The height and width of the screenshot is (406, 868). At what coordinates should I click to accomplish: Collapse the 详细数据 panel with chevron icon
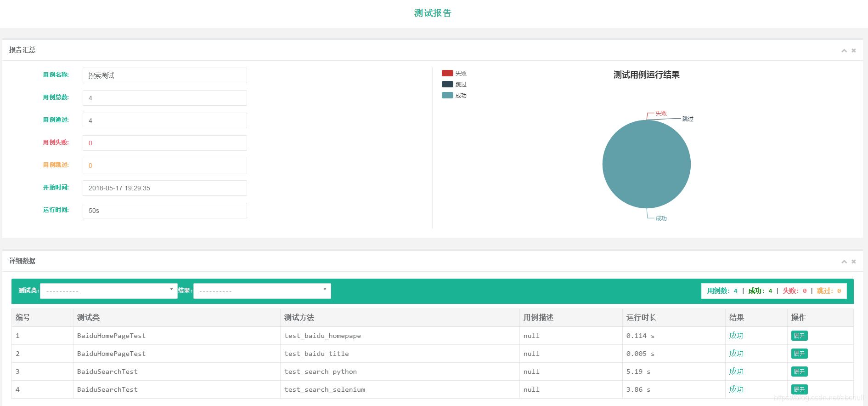pos(844,262)
